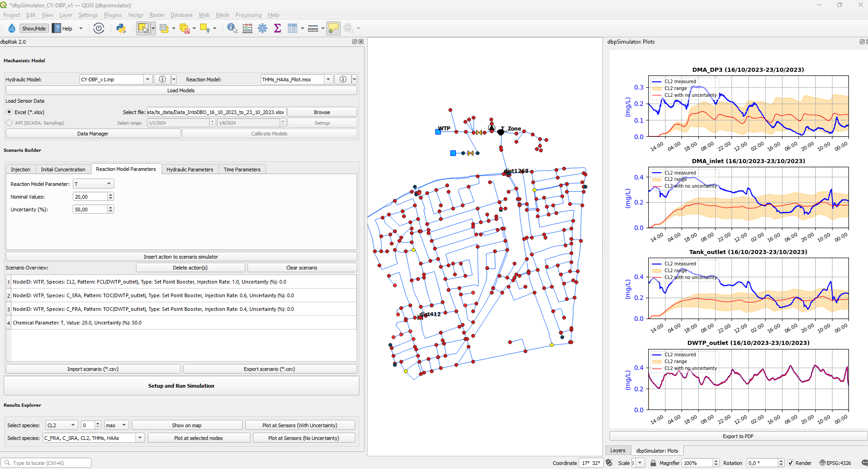Expand the Help toolbar dropdown arrow
This screenshot has height=469, width=868.
click(x=81, y=28)
